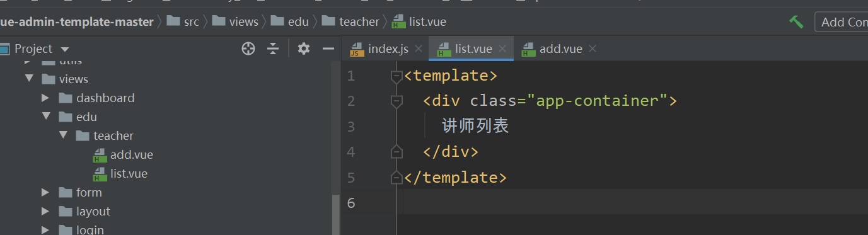The width and height of the screenshot is (868, 235).
Task: Click line number 3 in gutter
Action: pos(351,127)
